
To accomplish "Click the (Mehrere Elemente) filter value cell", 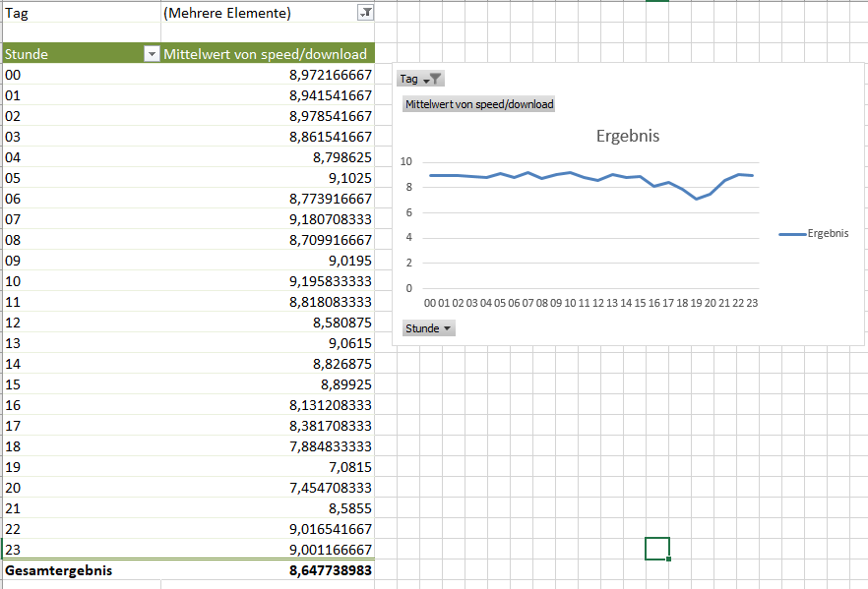I will (x=228, y=13).
